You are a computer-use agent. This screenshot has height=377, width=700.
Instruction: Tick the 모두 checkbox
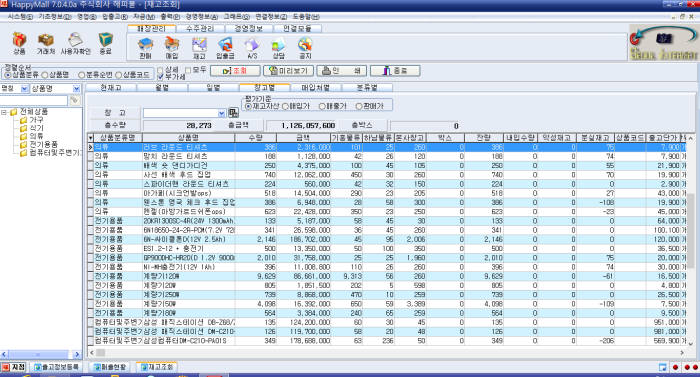188,70
